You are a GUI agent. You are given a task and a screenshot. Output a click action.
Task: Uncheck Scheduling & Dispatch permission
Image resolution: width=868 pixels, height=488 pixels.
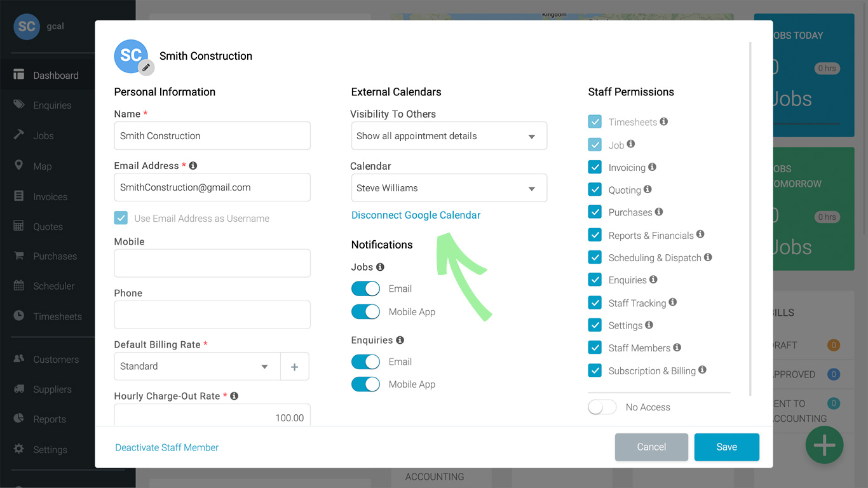coord(595,257)
